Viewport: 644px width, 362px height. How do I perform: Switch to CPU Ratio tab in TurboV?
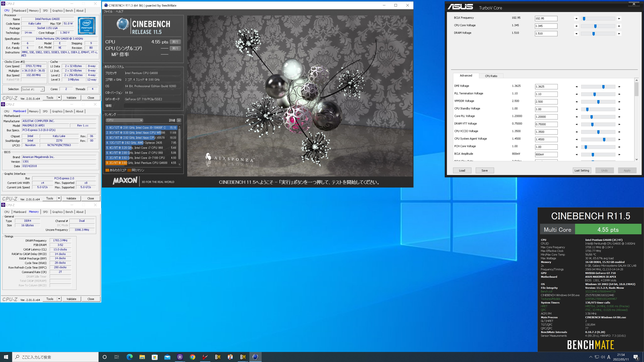(491, 76)
